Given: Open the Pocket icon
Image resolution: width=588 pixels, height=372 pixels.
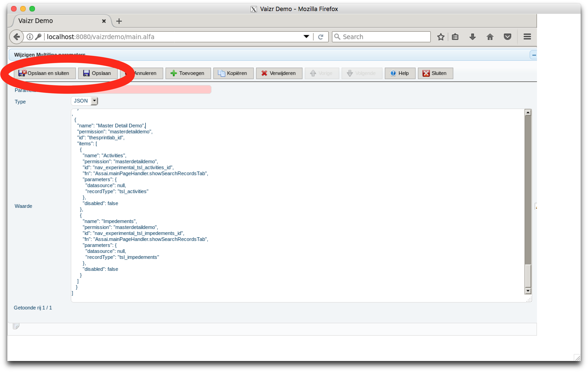Looking at the screenshot, I should (x=507, y=37).
